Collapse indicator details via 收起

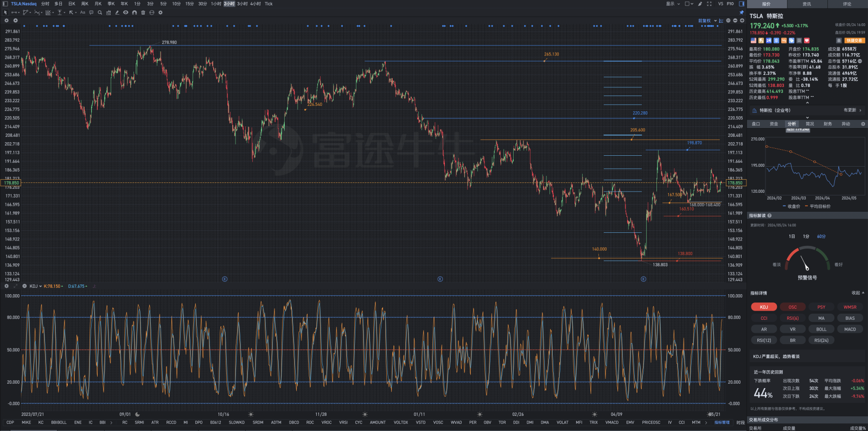858,293
